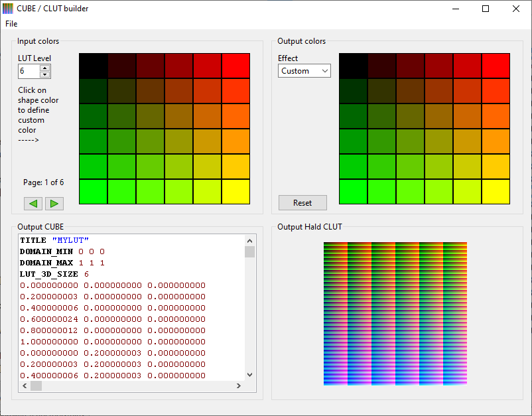This screenshot has height=416, width=532.
Task: Click the Reset button
Action: (302, 202)
